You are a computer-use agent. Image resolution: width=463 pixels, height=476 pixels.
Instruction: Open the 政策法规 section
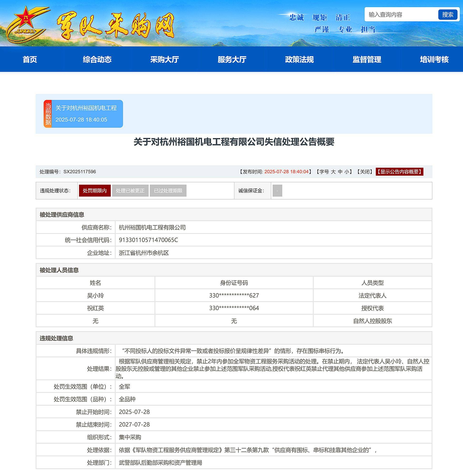tap(299, 60)
